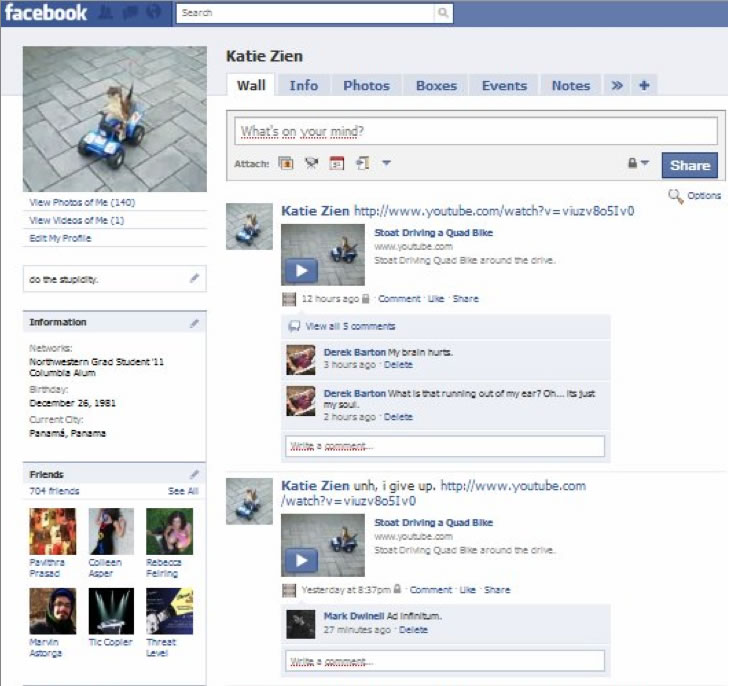
Task: Open View Videos of Me (1)
Action: coord(77,220)
